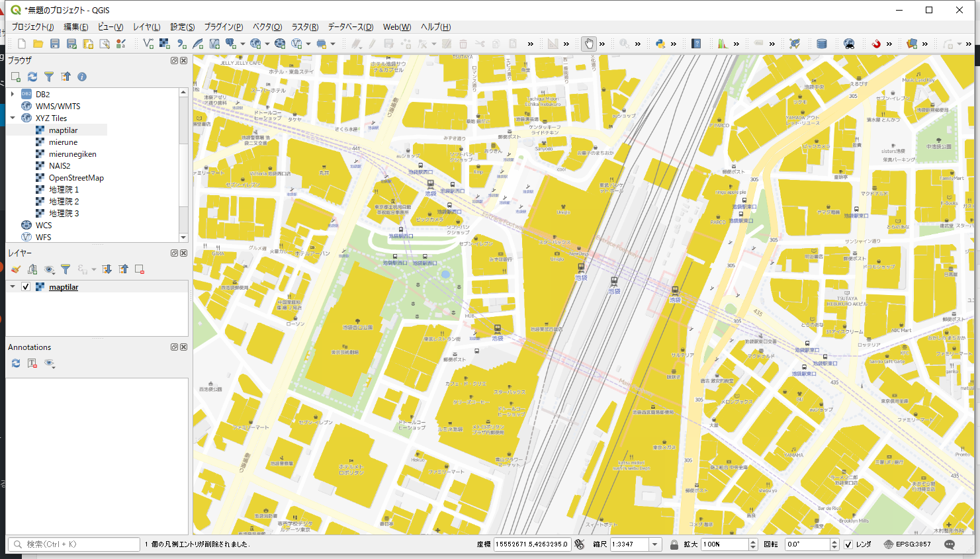980x559 pixels.
Task: Click filter legend funnel in Layers panel
Action: pos(66,269)
